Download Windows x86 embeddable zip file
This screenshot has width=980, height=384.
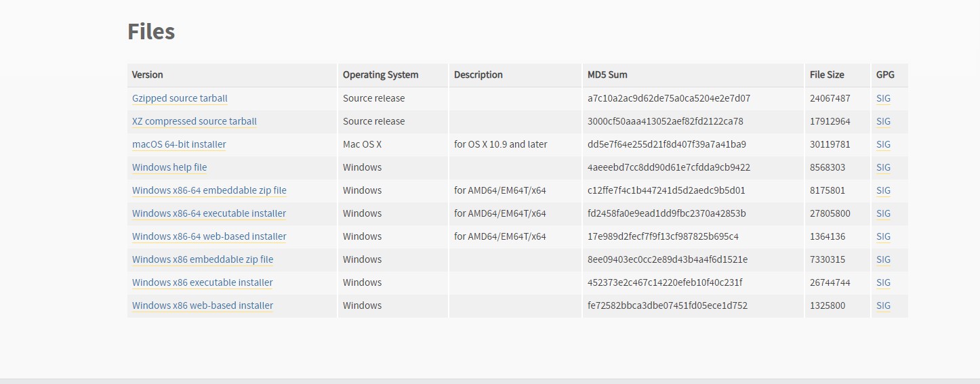coord(203,259)
